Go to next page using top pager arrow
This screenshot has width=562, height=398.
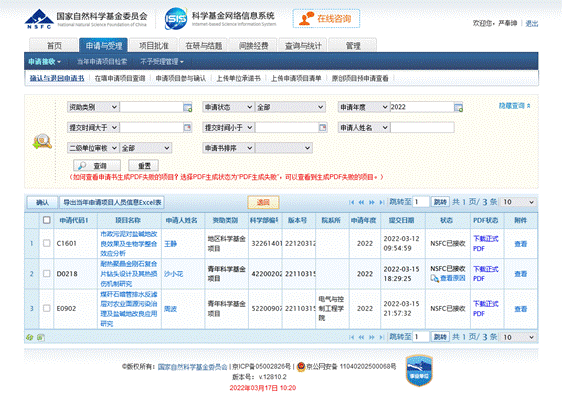[x=372, y=202]
